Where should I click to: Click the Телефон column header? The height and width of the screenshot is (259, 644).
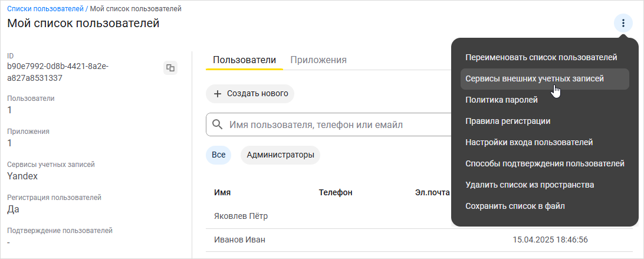336,192
